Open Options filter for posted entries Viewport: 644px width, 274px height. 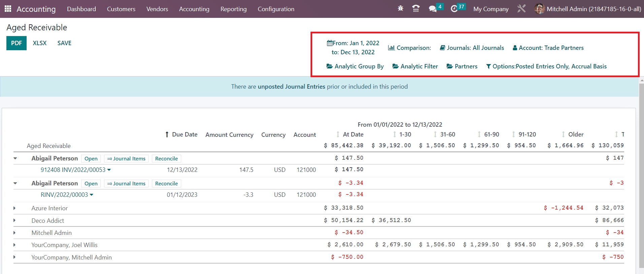coord(546,66)
